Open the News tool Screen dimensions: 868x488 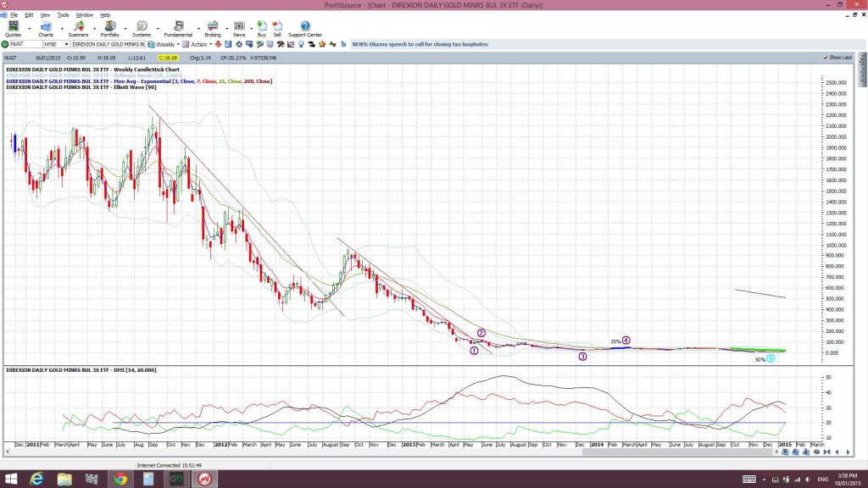coord(239,29)
